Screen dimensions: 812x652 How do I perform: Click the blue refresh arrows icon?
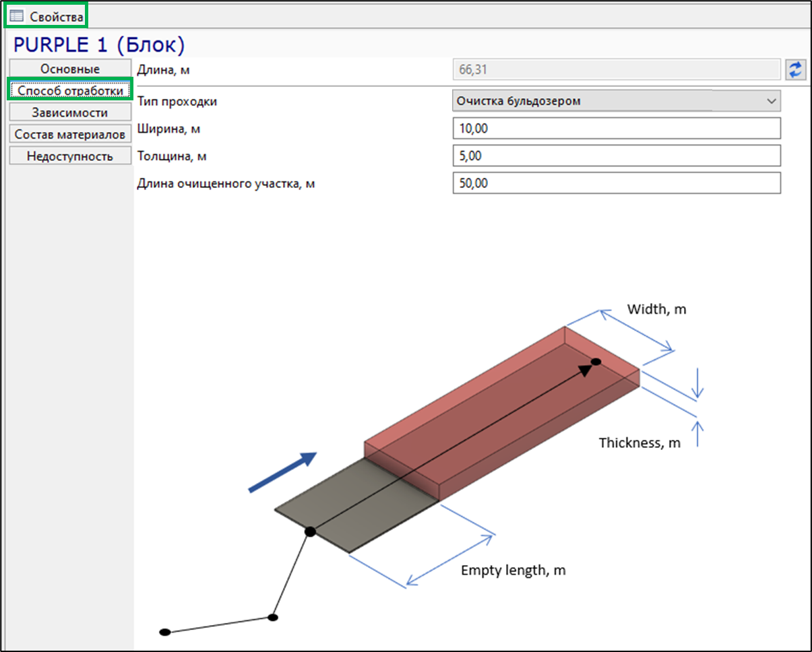(796, 69)
